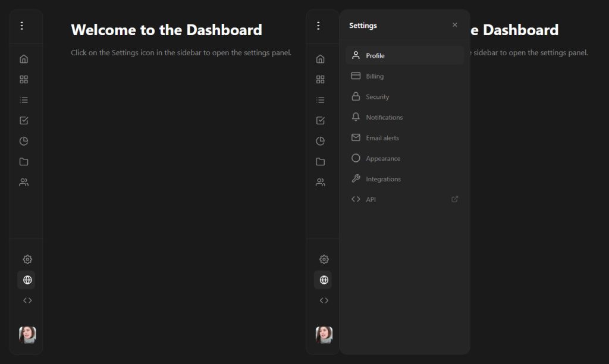This screenshot has height=364, width=609.
Task: Click the API menu entry
Action: [404, 199]
